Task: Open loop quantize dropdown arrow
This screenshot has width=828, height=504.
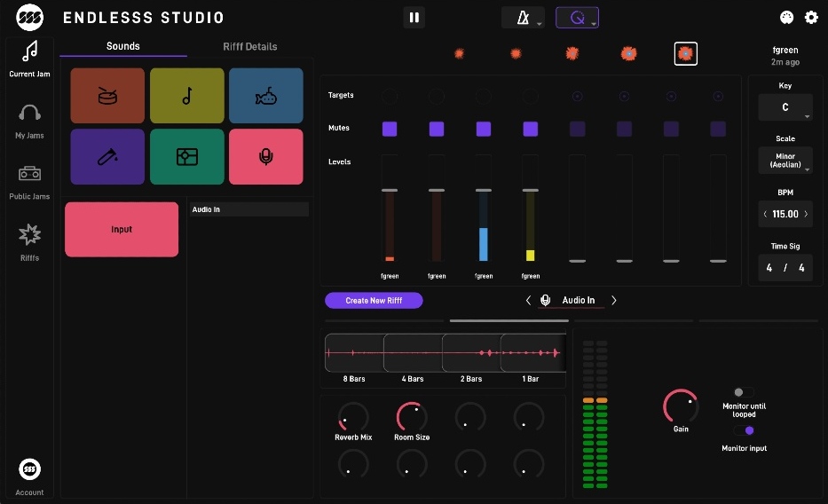Action: 594,24
